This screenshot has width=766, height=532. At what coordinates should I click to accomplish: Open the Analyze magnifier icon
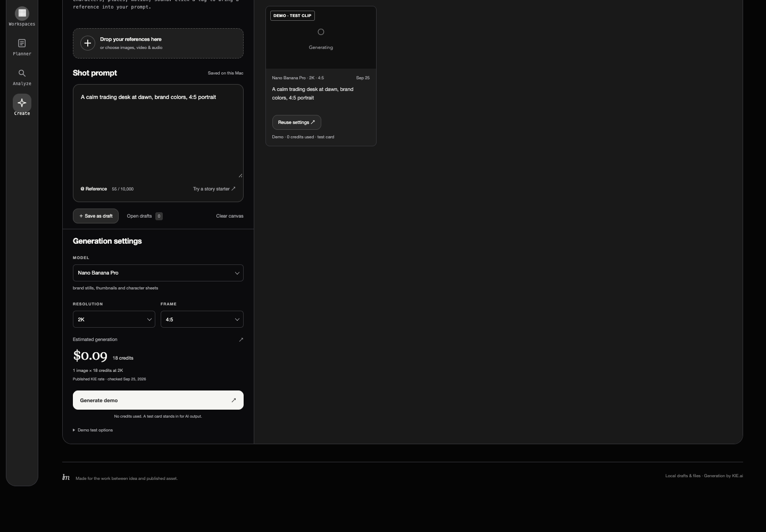click(22, 73)
